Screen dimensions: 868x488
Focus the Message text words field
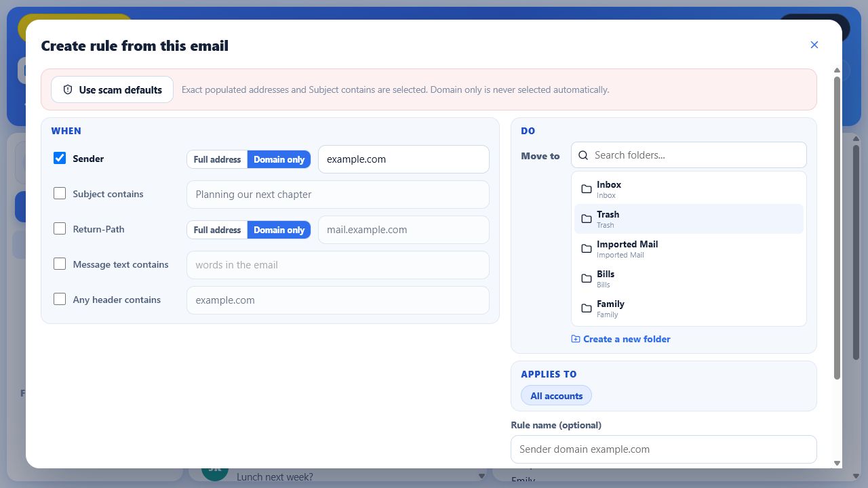tap(338, 265)
